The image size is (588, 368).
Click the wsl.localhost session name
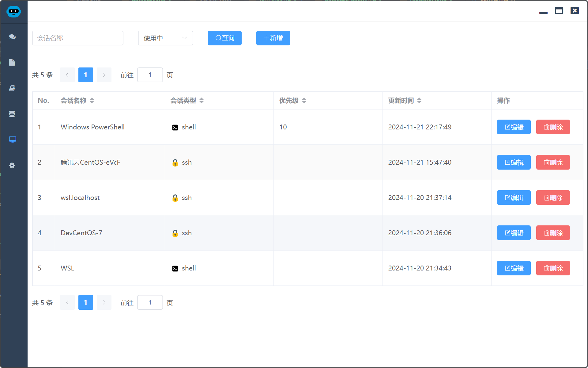pyautogui.click(x=80, y=197)
